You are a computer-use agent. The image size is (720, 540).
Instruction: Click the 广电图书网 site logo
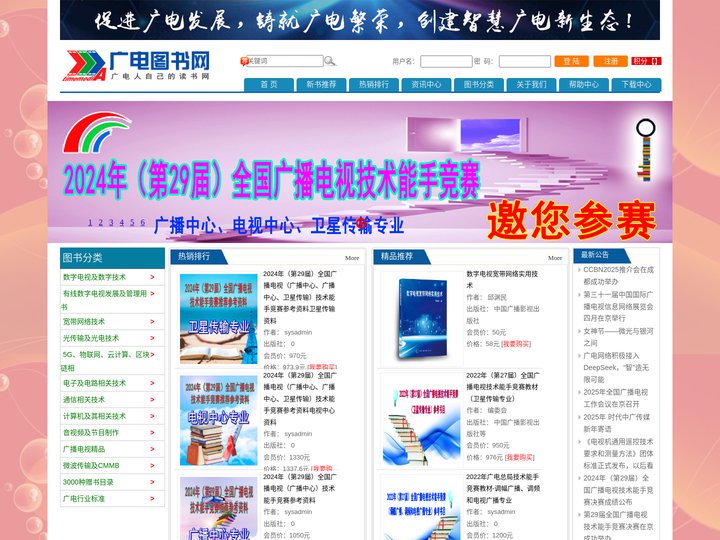coord(136,66)
